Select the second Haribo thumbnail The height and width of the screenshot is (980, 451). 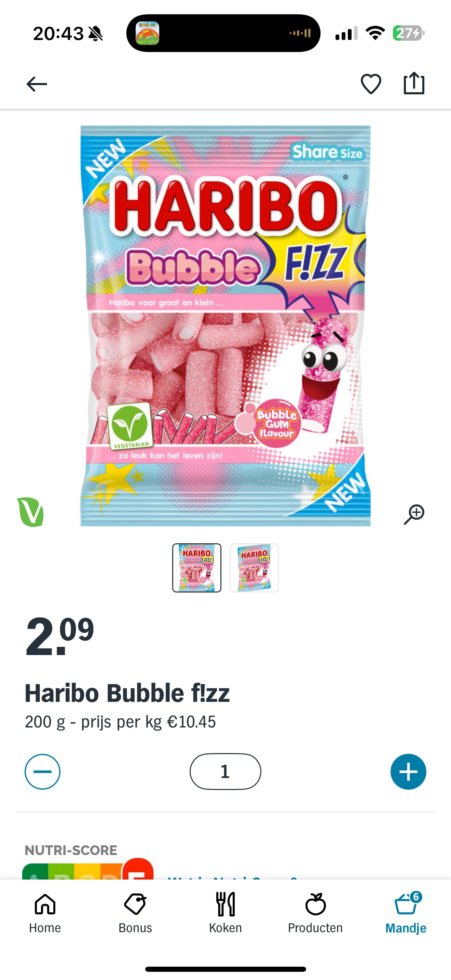[x=254, y=568]
